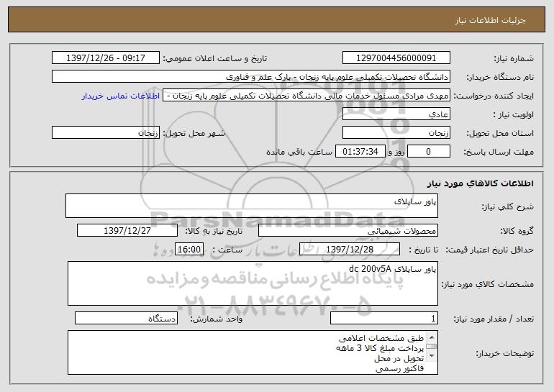Click the buyer notes scrollbar thumb

[x=432, y=347]
